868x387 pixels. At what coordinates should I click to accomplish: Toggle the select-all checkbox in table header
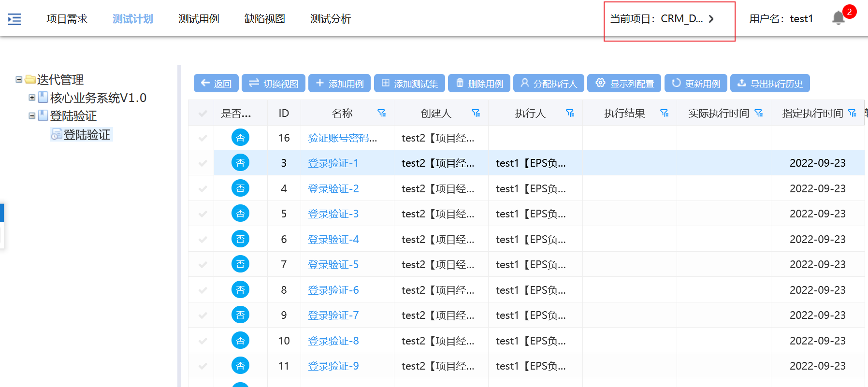click(203, 114)
